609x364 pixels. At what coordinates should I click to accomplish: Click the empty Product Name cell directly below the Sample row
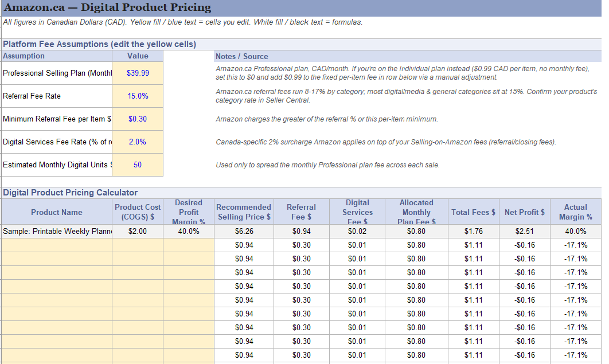click(x=57, y=245)
